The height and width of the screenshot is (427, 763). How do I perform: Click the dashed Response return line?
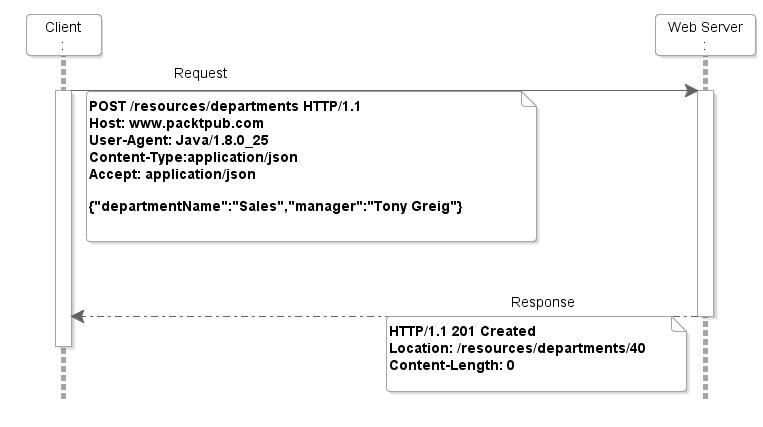tap(300, 316)
